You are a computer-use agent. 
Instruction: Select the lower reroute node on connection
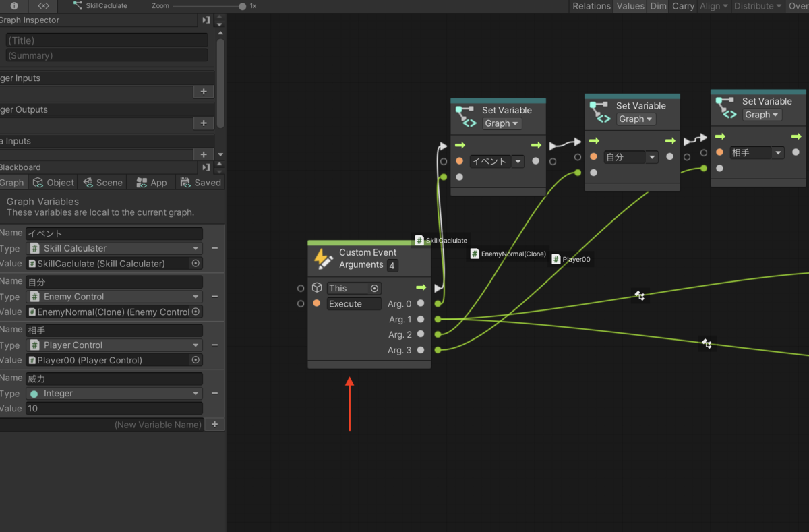coord(706,344)
